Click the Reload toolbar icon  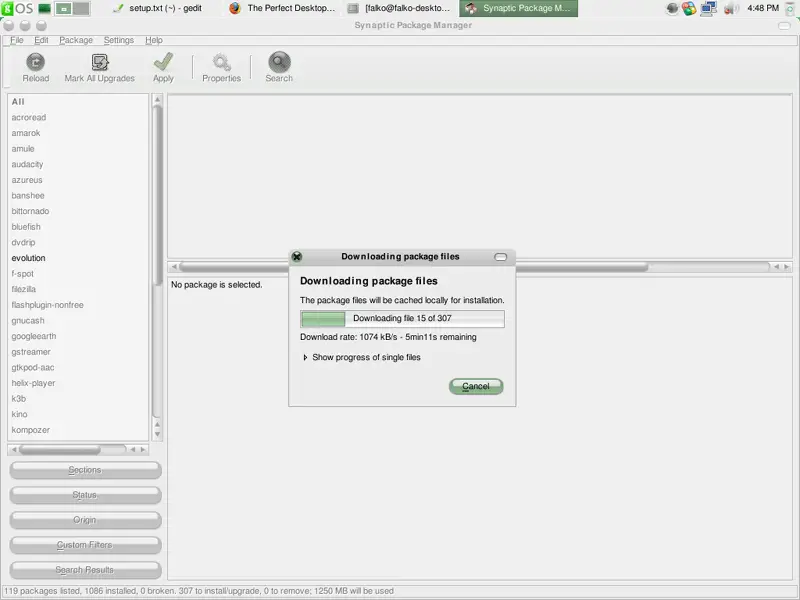35,62
